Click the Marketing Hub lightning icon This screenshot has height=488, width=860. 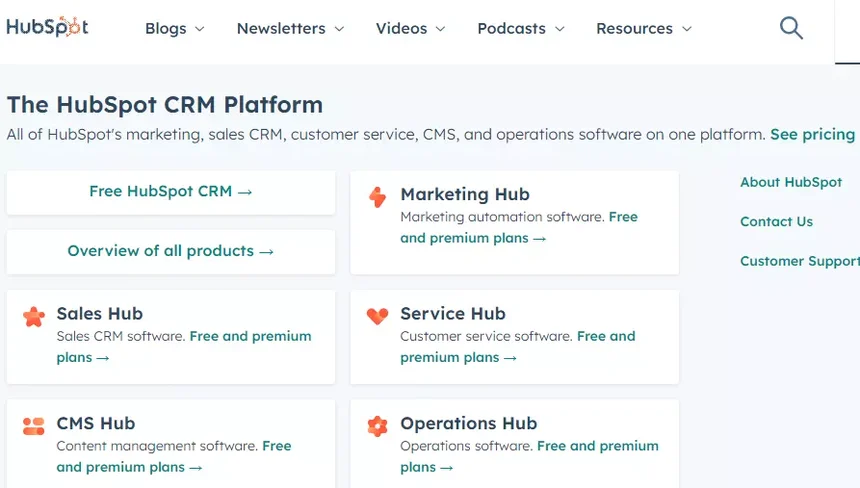[377, 197]
